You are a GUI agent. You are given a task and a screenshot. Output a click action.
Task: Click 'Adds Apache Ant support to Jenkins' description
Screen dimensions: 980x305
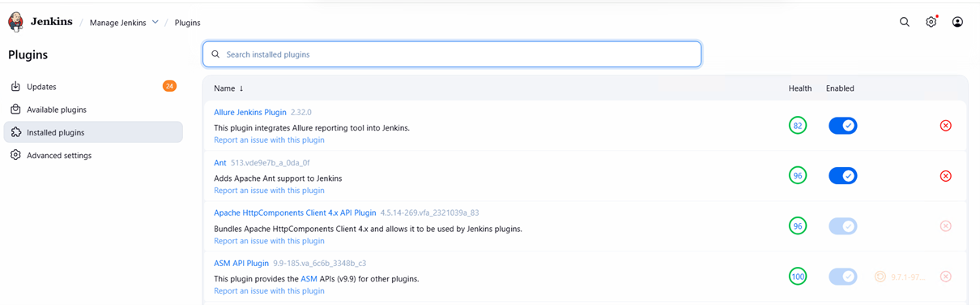click(x=278, y=178)
